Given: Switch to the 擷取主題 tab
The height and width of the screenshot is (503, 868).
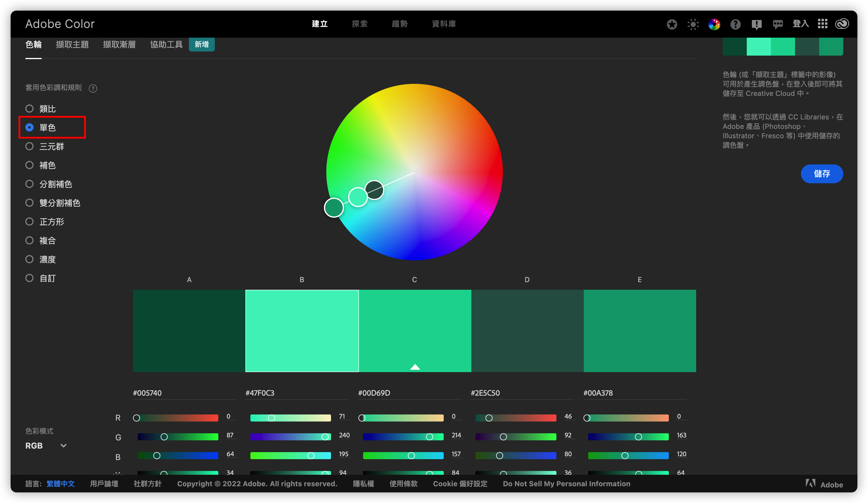Looking at the screenshot, I should (x=72, y=45).
